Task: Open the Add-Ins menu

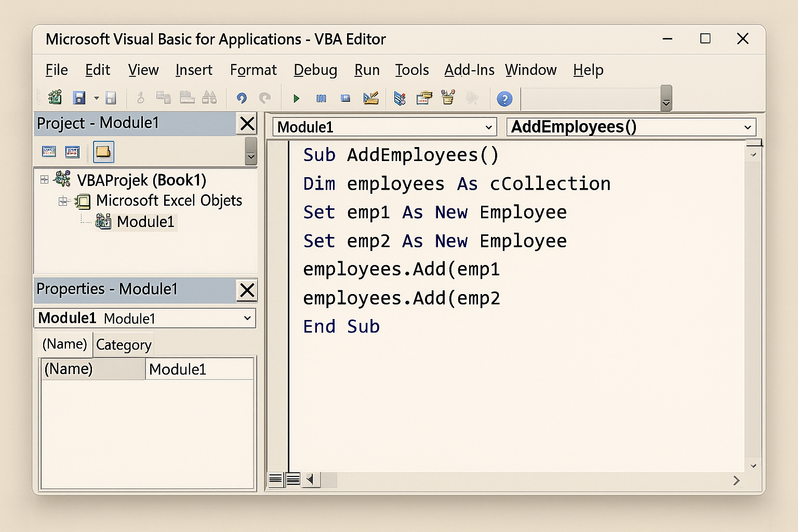Action: 469,70
